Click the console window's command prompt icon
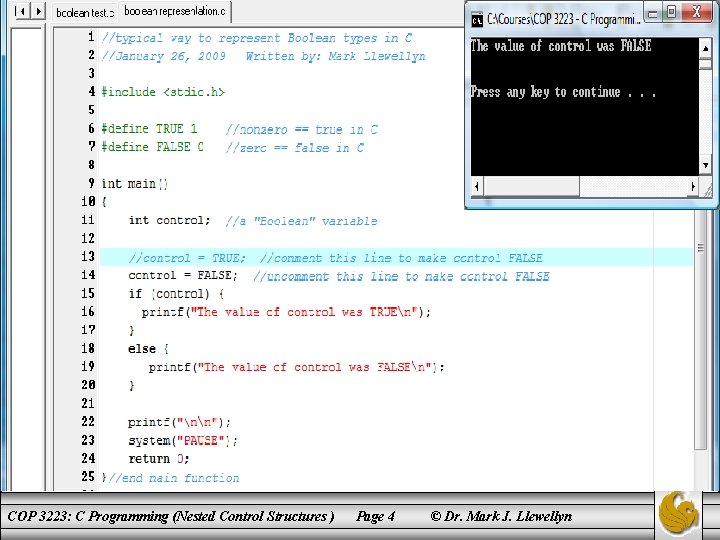 (x=478, y=20)
